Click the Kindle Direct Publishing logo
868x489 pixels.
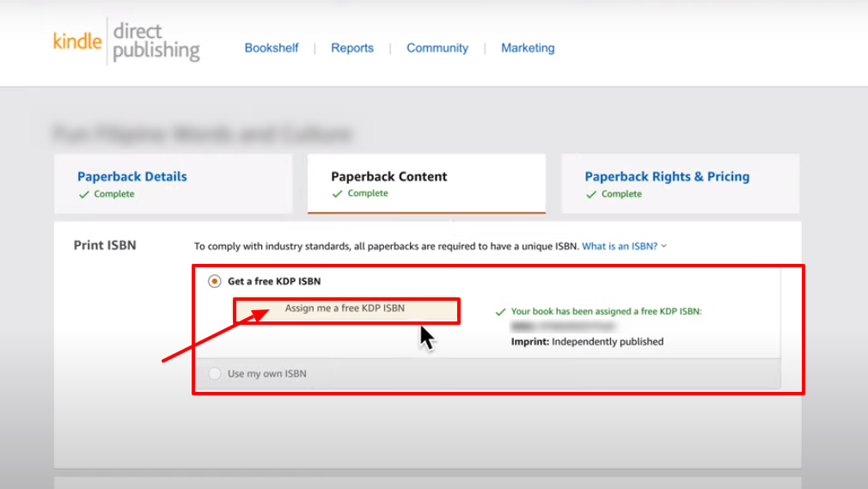[x=126, y=41]
